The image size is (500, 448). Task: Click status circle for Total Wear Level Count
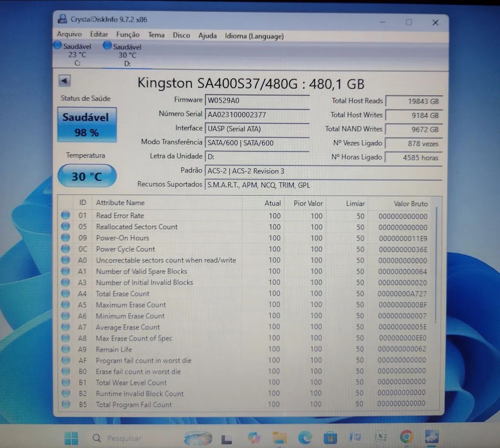click(66, 382)
